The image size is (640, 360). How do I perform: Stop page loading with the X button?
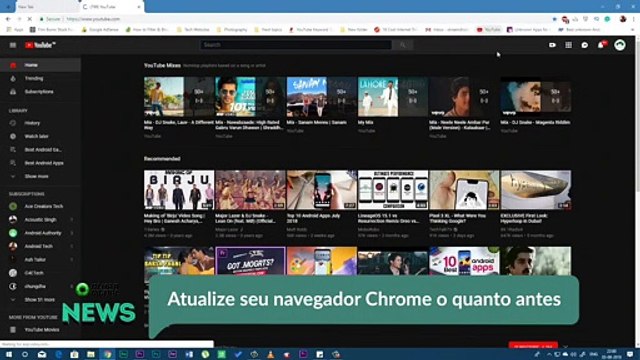(30, 19)
